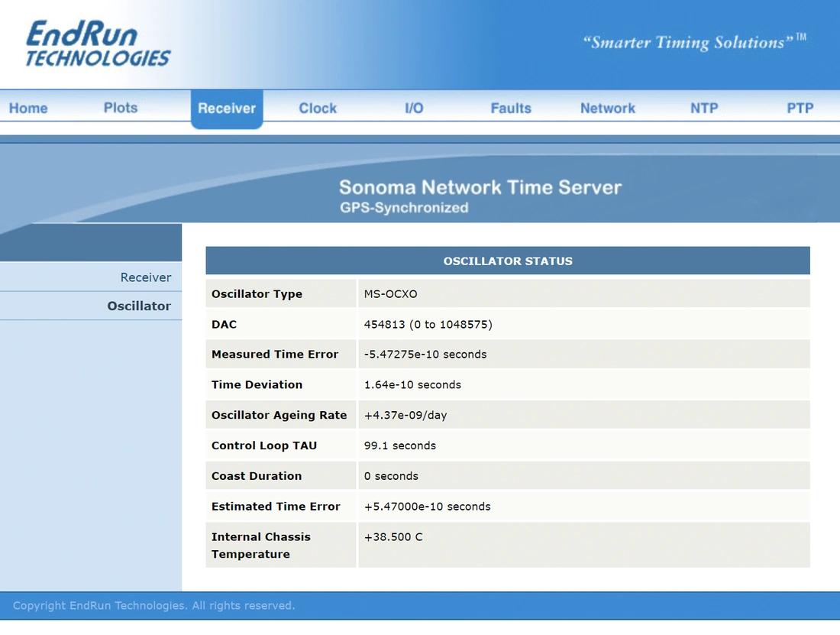Select the 1.64e-10 seconds value
This screenshot has width=840, height=635.
(412, 385)
